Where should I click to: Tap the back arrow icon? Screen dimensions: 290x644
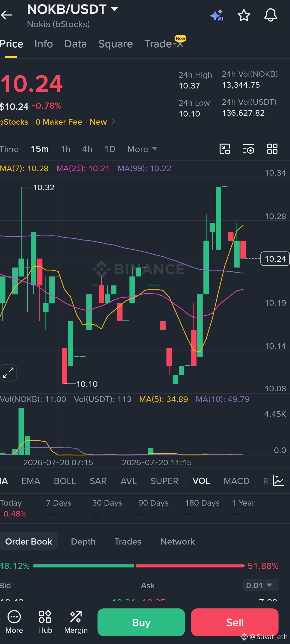pos(7,15)
